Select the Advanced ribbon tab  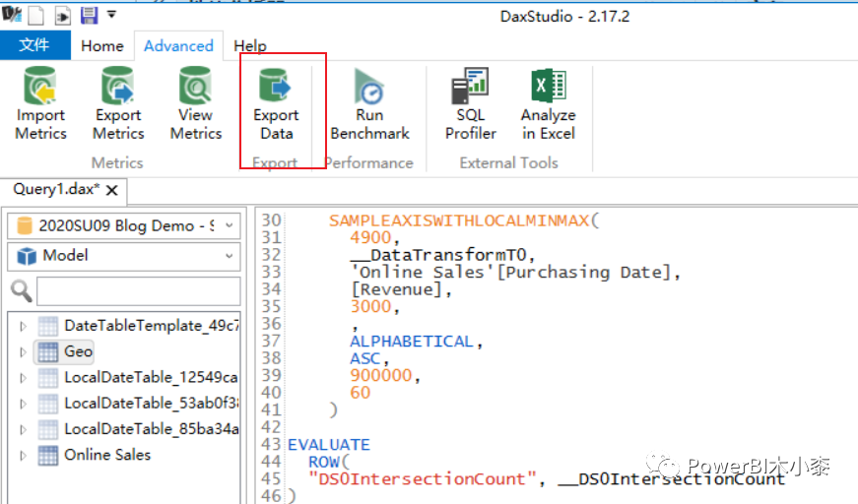pyautogui.click(x=178, y=46)
